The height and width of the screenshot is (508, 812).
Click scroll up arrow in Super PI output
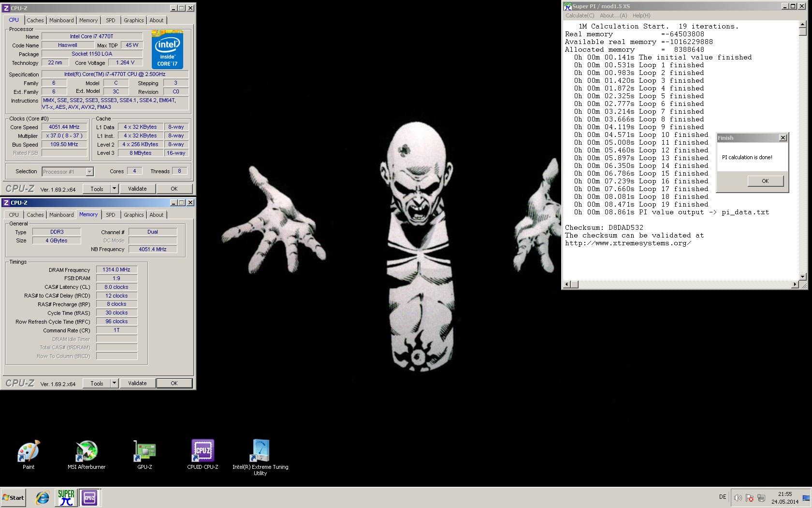[803, 24]
